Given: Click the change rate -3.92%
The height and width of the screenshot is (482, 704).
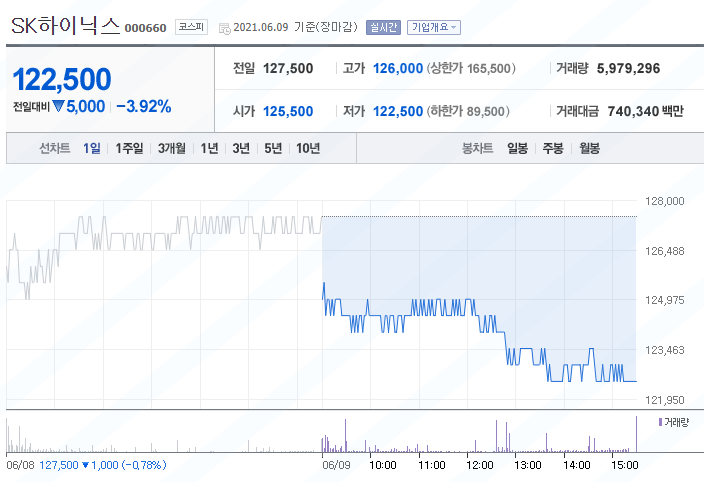Looking at the screenshot, I should pos(144,107).
